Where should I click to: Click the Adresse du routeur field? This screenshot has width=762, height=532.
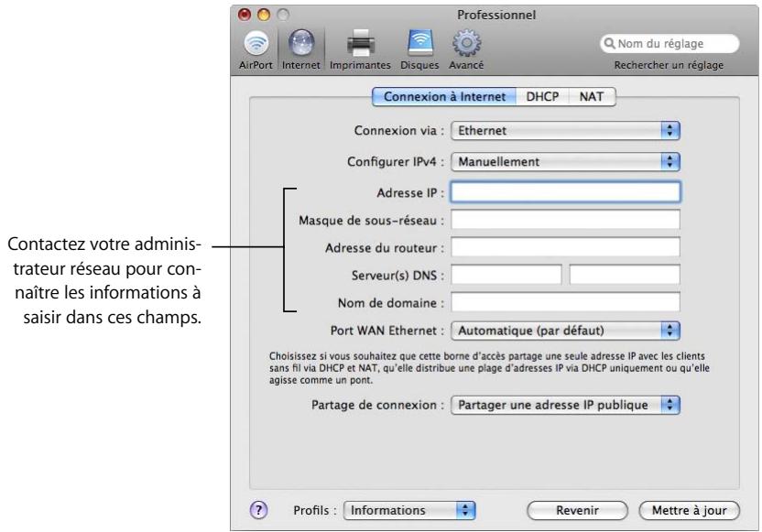566,247
